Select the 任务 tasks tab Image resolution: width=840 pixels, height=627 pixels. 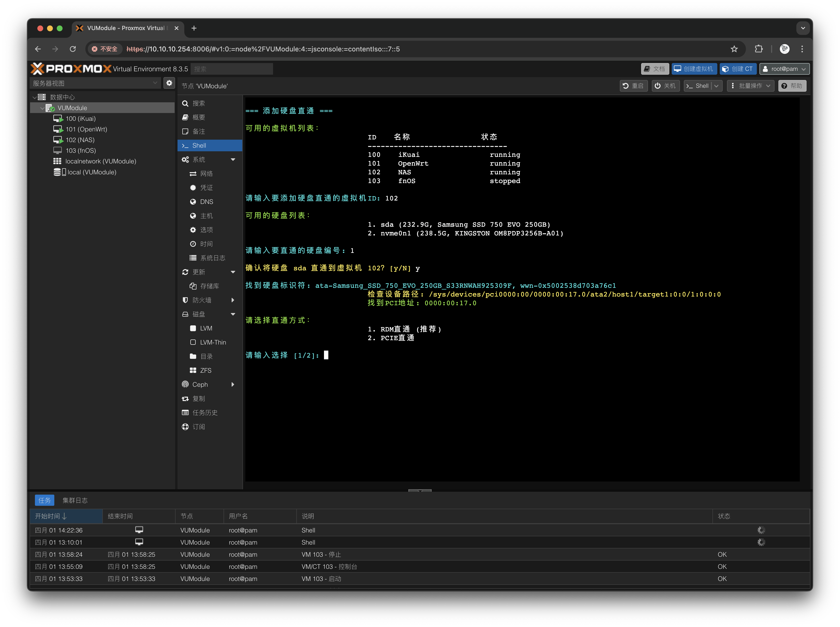point(44,500)
